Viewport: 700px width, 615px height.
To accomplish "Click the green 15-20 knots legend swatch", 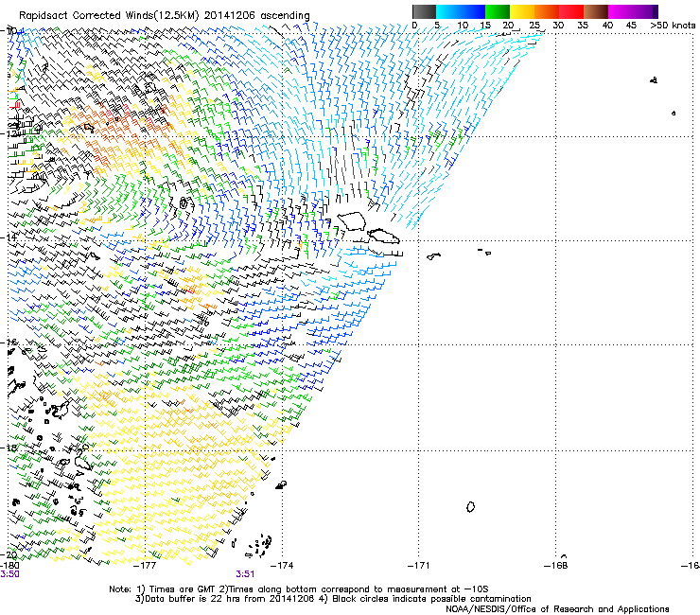I will (x=498, y=11).
